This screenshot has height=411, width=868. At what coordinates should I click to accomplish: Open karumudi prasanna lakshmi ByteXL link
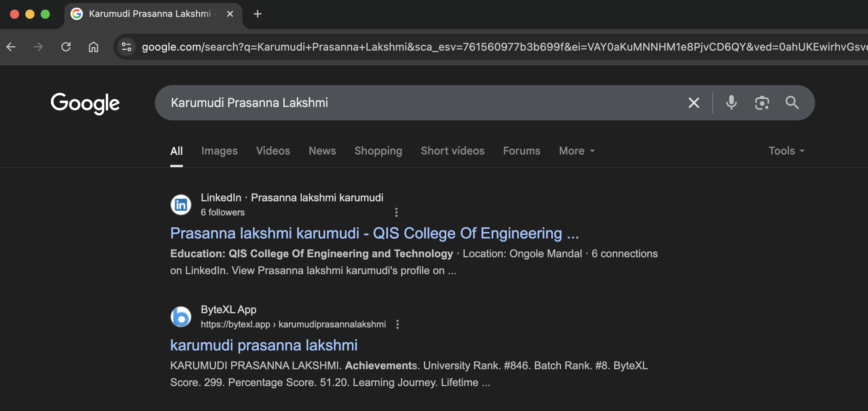[264, 345]
